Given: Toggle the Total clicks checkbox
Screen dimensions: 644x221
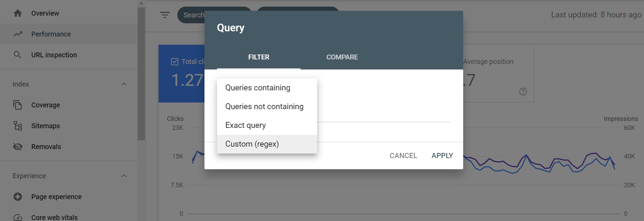Looking at the screenshot, I should tap(175, 62).
